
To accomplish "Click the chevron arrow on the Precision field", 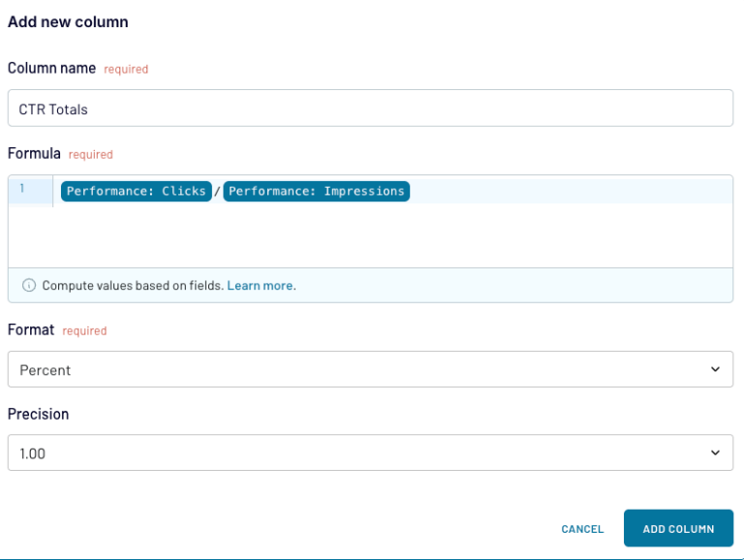I will point(715,452).
